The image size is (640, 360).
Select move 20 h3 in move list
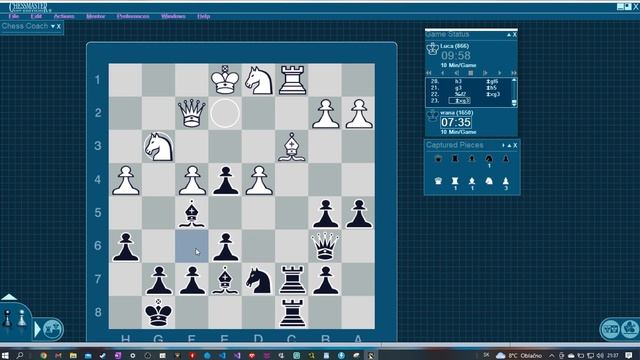click(x=458, y=82)
